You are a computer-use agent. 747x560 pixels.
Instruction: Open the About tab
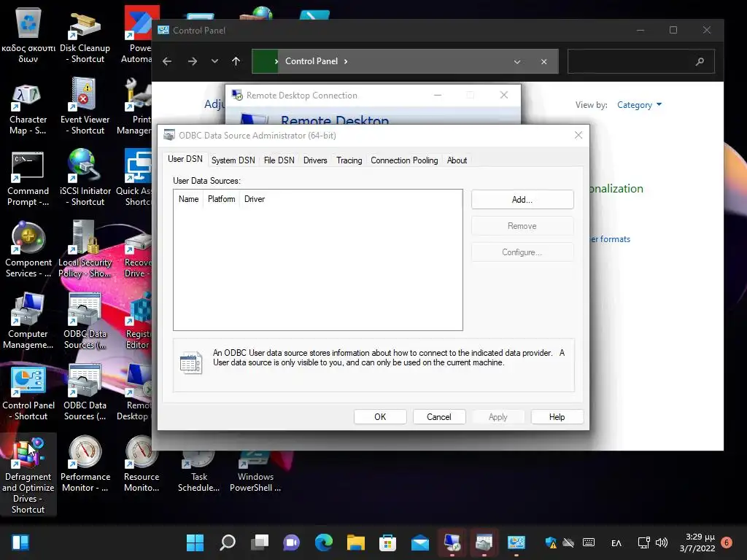point(457,160)
